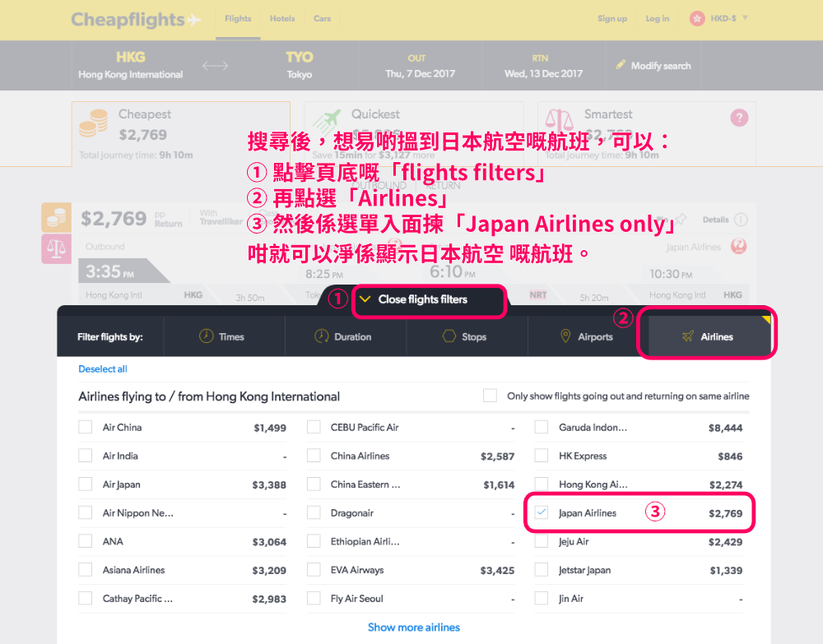Enable only same-airline out and return flights

[490, 396]
